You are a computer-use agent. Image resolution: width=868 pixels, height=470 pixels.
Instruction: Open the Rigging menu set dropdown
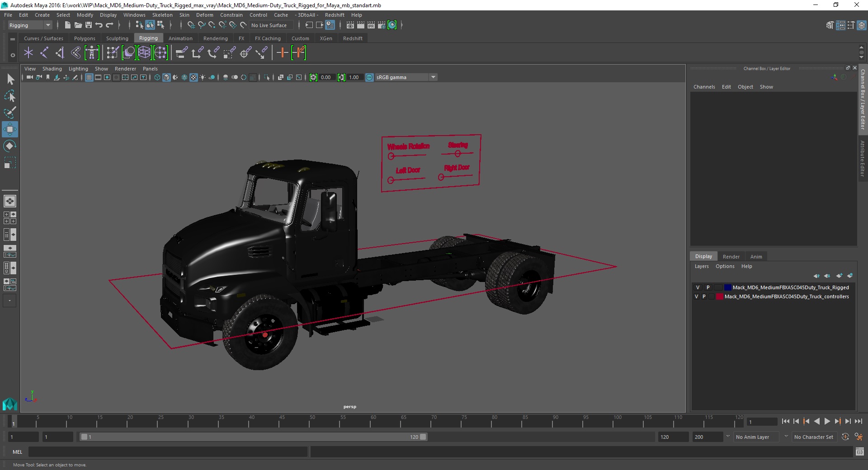30,25
